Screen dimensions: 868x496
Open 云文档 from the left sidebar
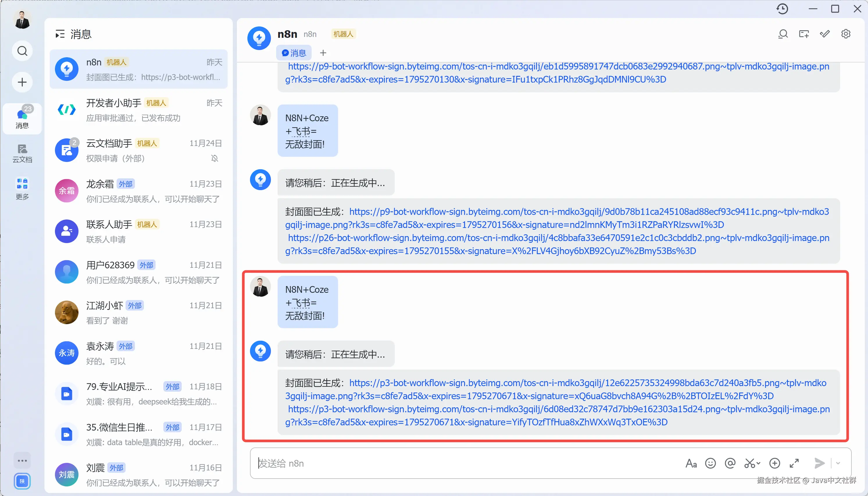pos(22,153)
